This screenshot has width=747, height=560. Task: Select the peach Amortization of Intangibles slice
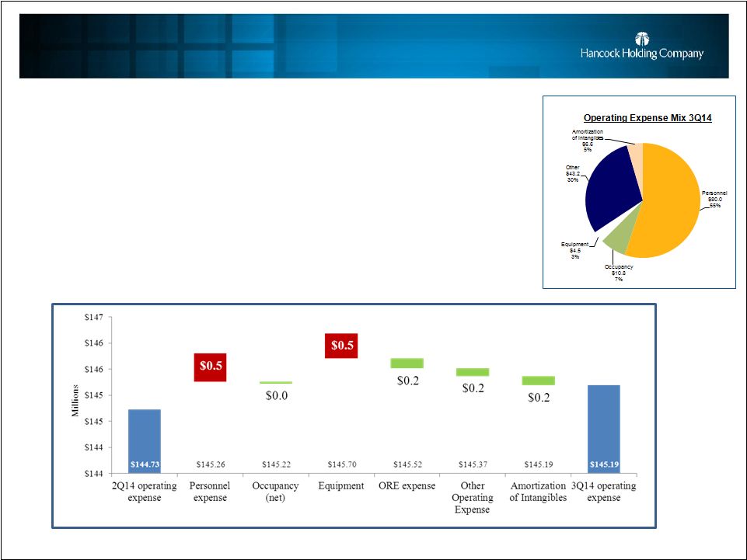[x=634, y=156]
